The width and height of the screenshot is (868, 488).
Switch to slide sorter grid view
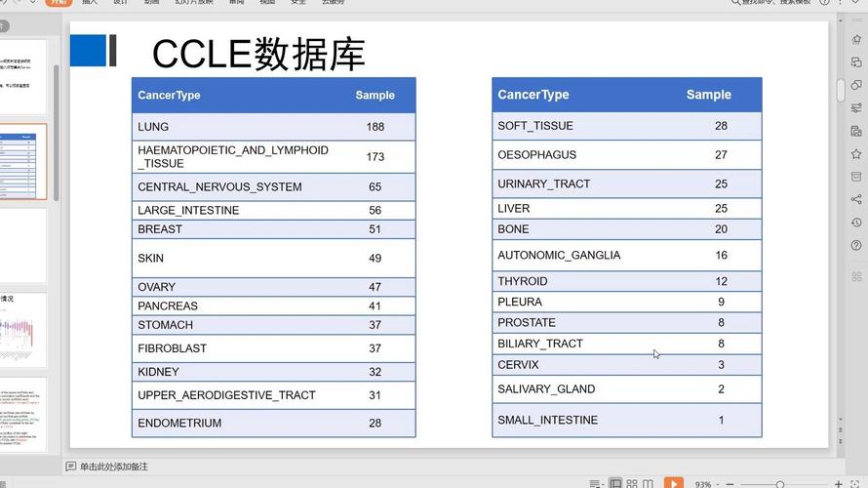pyautogui.click(x=632, y=483)
